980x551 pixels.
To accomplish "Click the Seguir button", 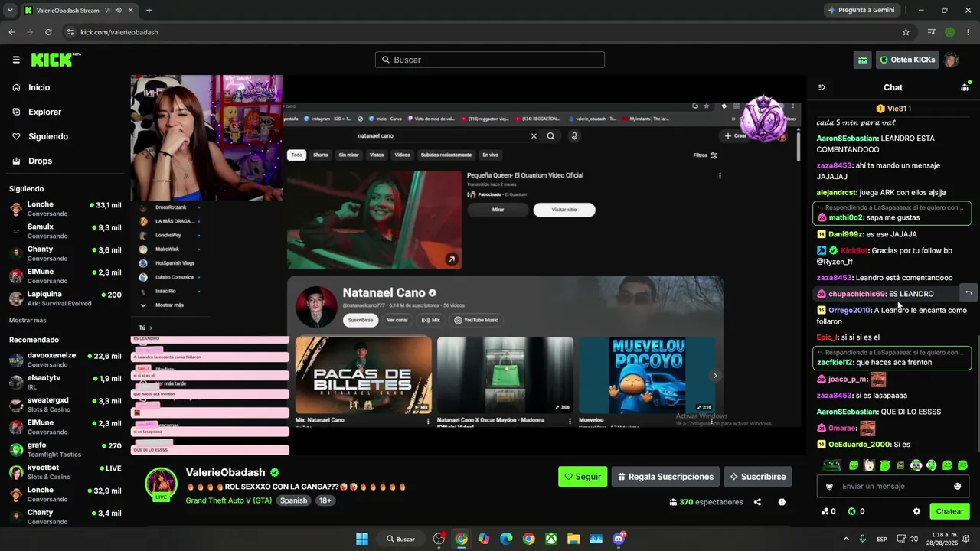I will 583,477.
